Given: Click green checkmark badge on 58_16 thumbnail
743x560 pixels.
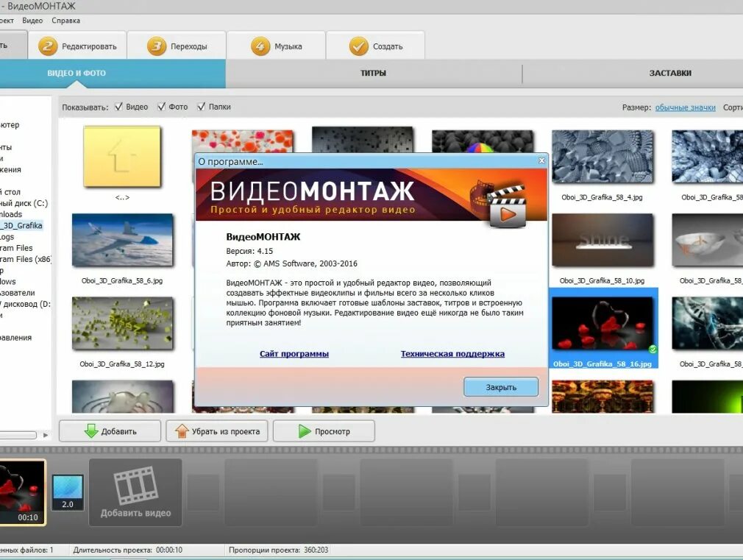Looking at the screenshot, I should 653,349.
